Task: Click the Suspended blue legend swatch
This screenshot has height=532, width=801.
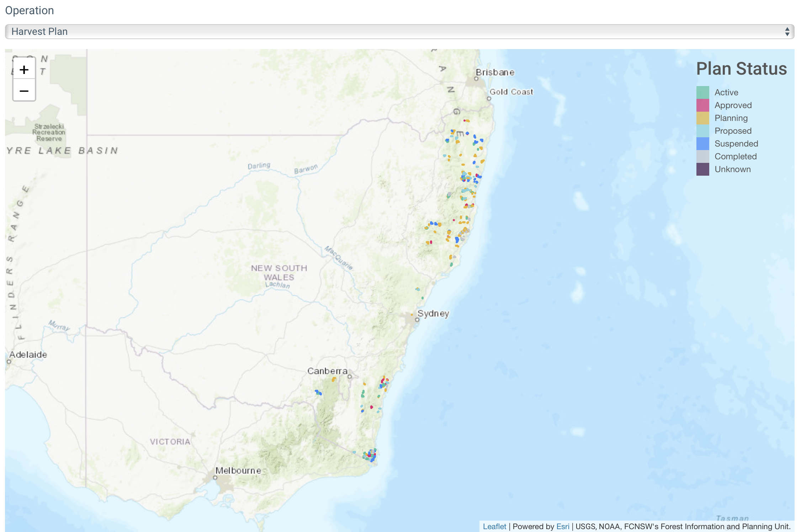Action: pos(702,144)
